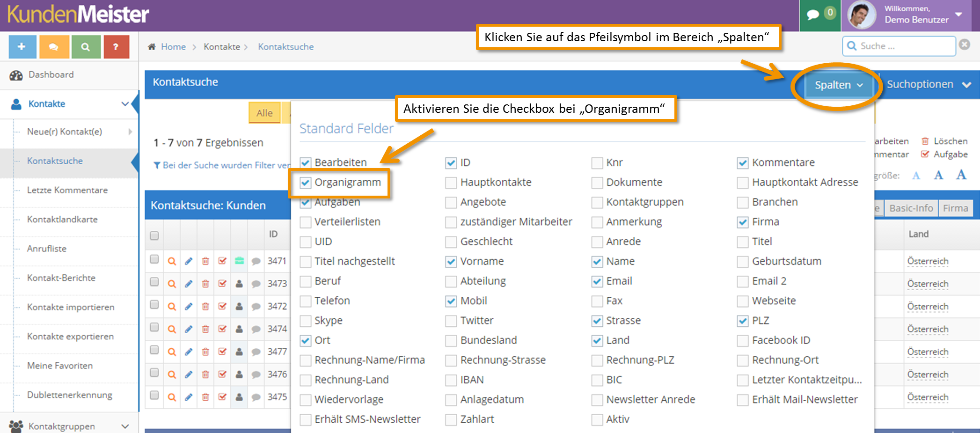Enable the Telefon column checkbox
The image size is (980, 433).
[306, 301]
